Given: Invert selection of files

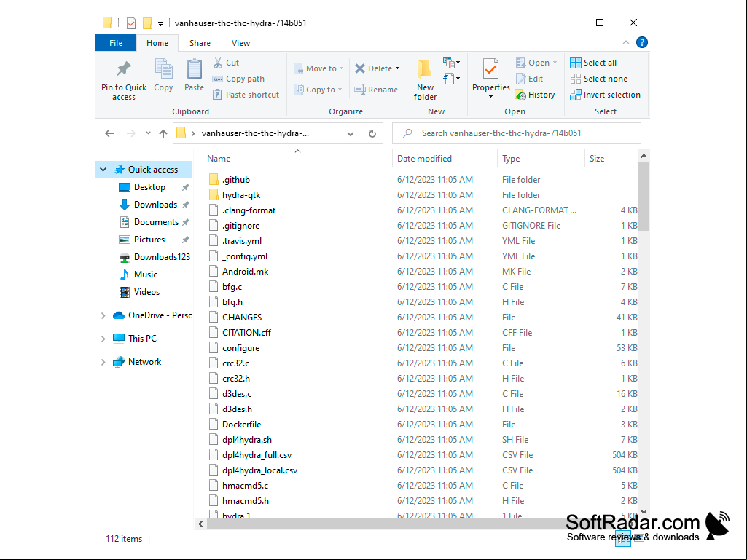Looking at the screenshot, I should [x=605, y=94].
